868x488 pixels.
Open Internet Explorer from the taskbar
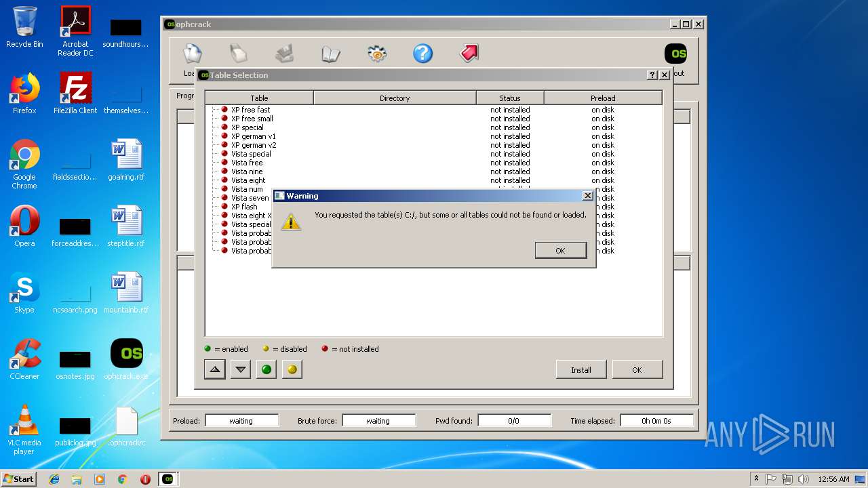coord(54,479)
